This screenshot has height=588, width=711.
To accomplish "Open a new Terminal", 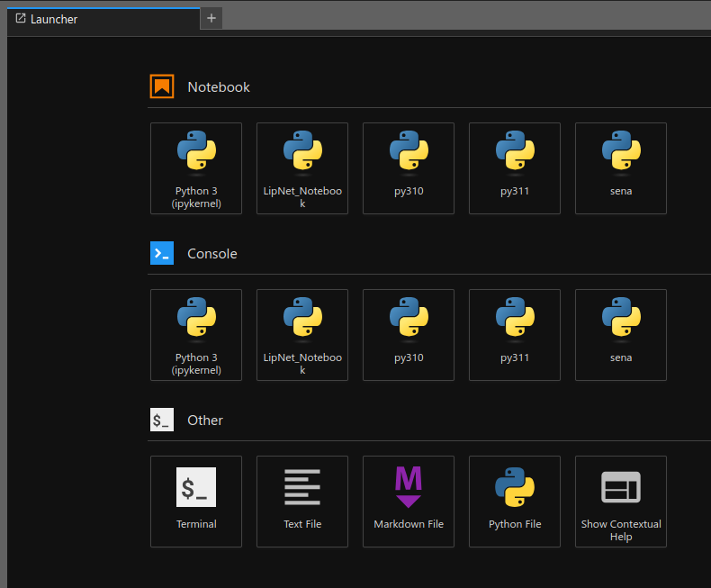I will click(196, 502).
